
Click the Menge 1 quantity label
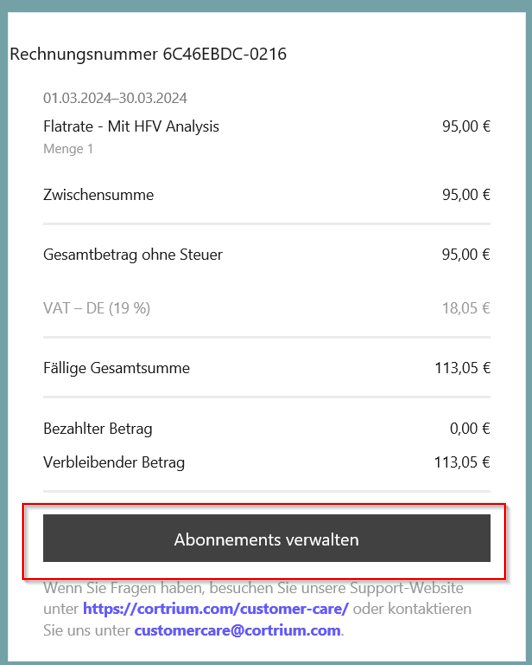(68, 149)
